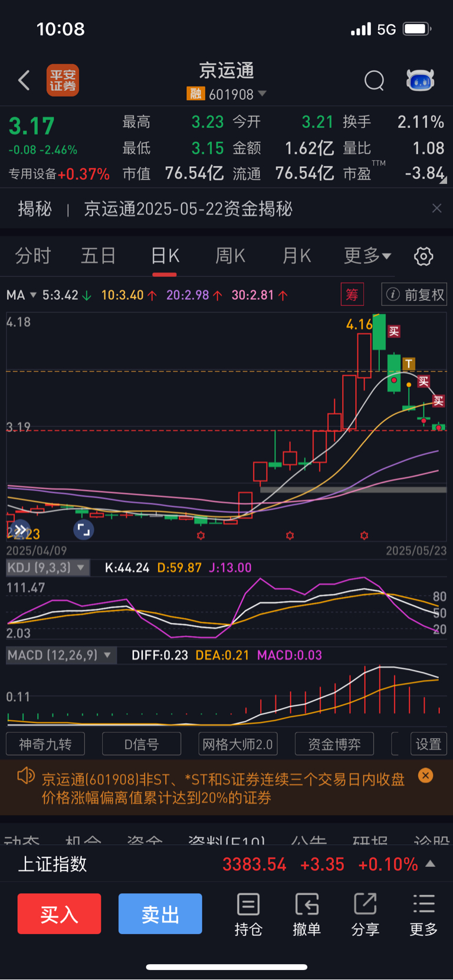453x980 pixels.
Task: Tap current price 3.17
Action: click(x=32, y=126)
